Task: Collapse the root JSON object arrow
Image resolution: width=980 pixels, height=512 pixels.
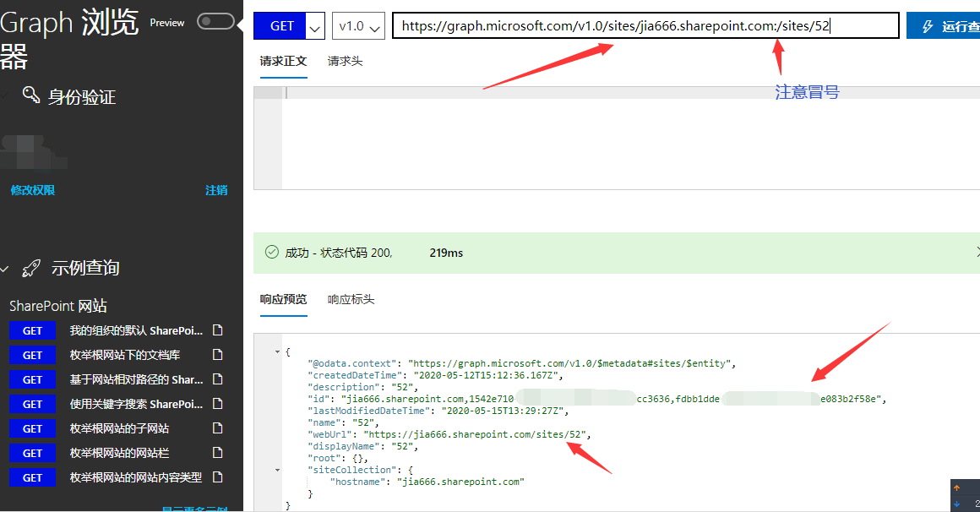Action: pyautogui.click(x=277, y=352)
